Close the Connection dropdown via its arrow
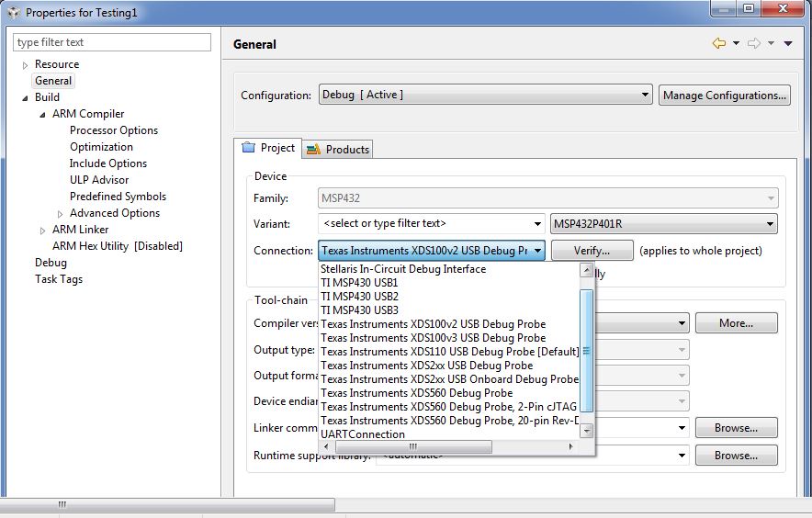The height and width of the screenshot is (518, 812). (x=537, y=251)
